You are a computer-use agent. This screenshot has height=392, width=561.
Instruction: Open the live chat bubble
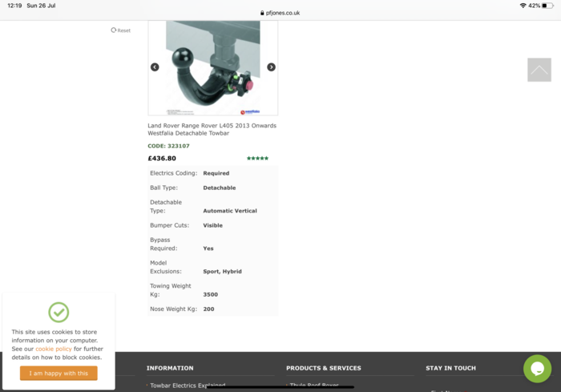pyautogui.click(x=538, y=369)
